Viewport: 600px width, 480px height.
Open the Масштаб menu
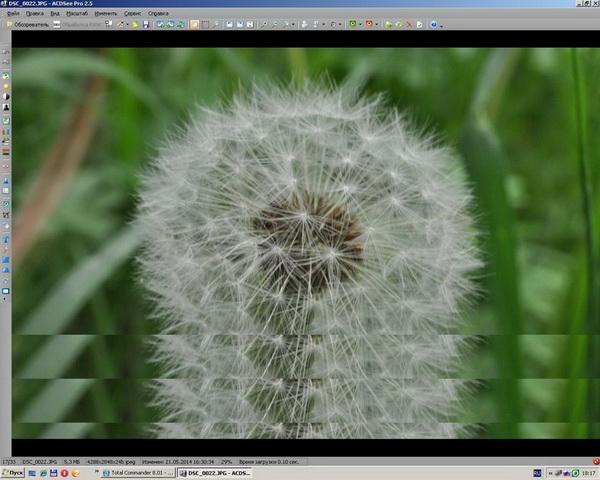coord(77,13)
